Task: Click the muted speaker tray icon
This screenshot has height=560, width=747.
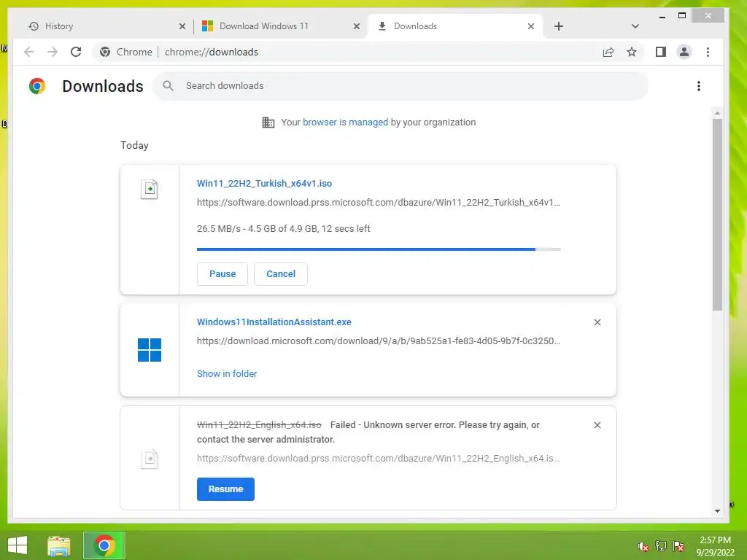Action: tap(643, 546)
